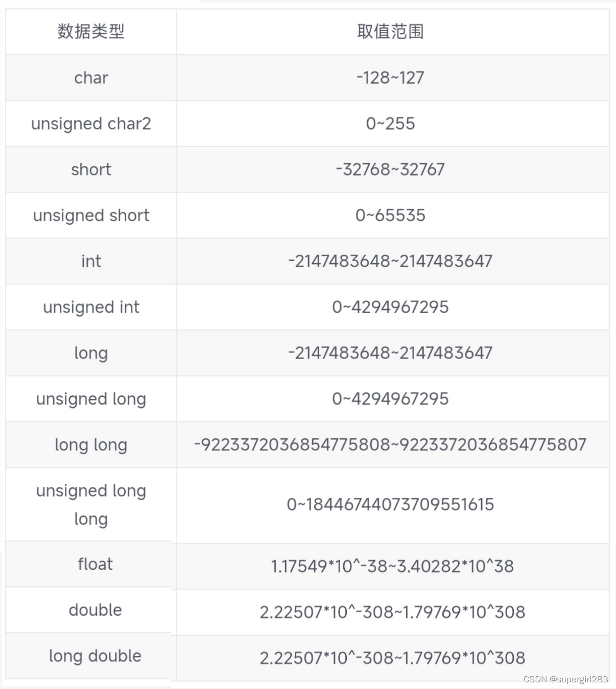The width and height of the screenshot is (616, 689).
Task: Click the '1.17549*10^-38~3.40282*10^38' cell
Action: pos(392,566)
